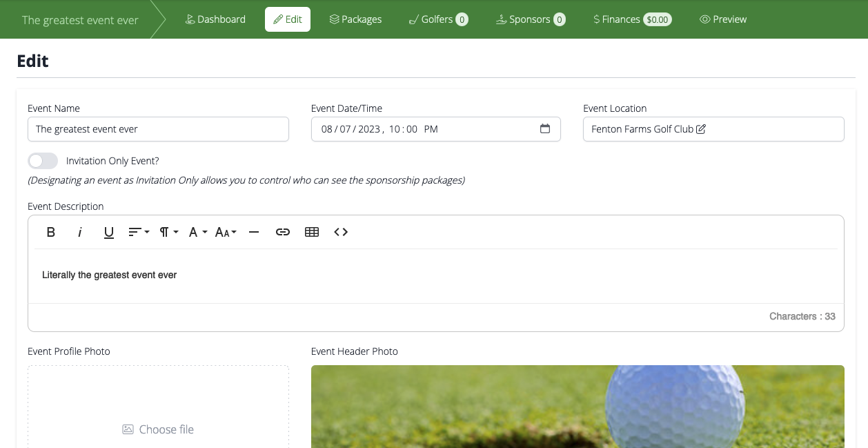
Task: Open calendar picker in Event Date/Time
Action: [545, 129]
